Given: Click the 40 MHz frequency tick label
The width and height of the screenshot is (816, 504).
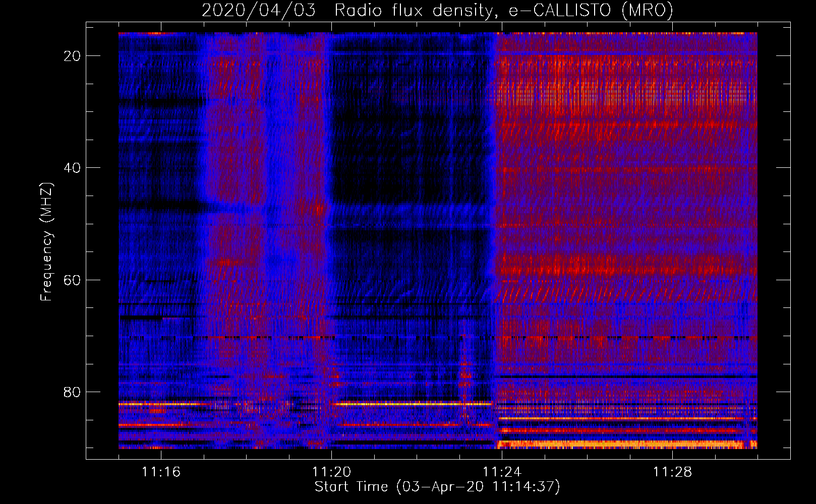Looking at the screenshot, I should pyautogui.click(x=72, y=168).
